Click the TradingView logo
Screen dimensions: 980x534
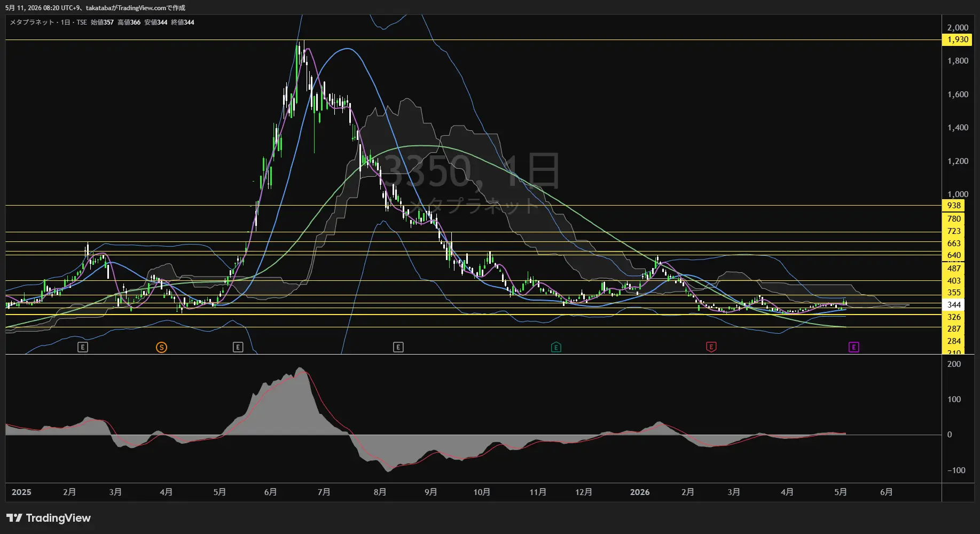pos(49,518)
